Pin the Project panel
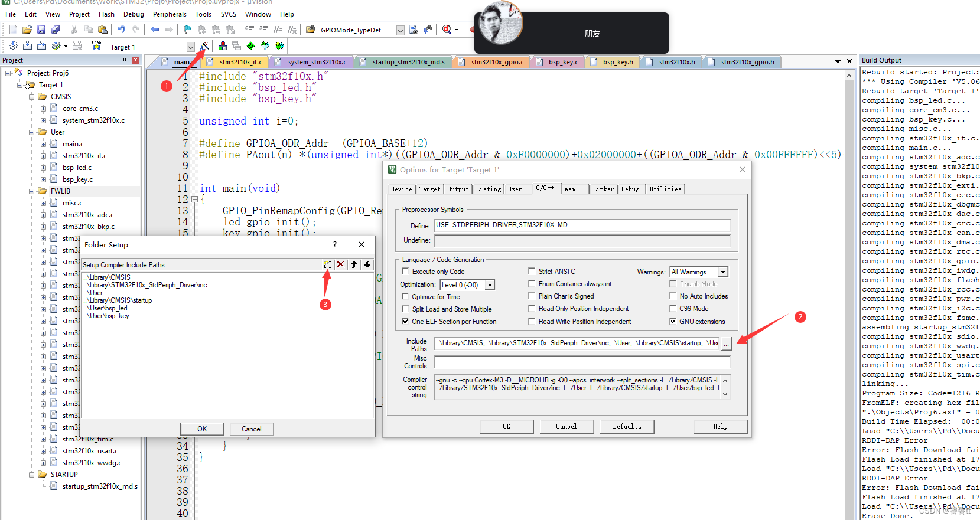This screenshot has height=520, width=980. pyautogui.click(x=125, y=60)
